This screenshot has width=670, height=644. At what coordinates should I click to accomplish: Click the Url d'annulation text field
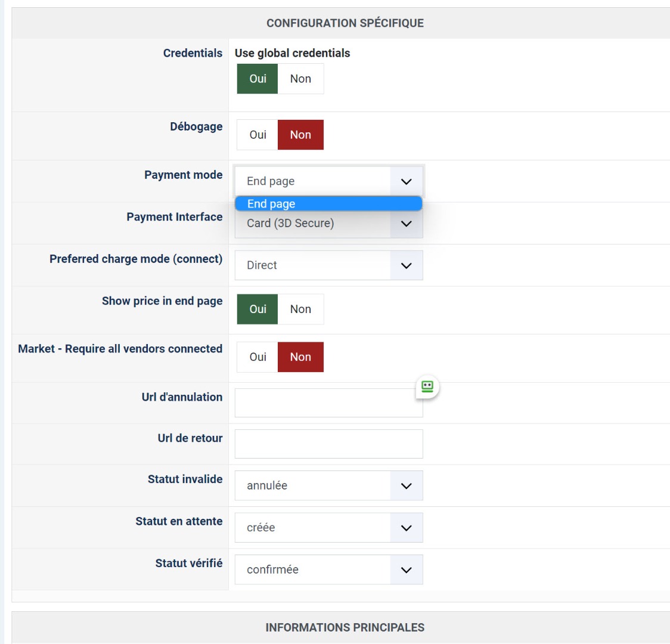[x=322, y=404]
